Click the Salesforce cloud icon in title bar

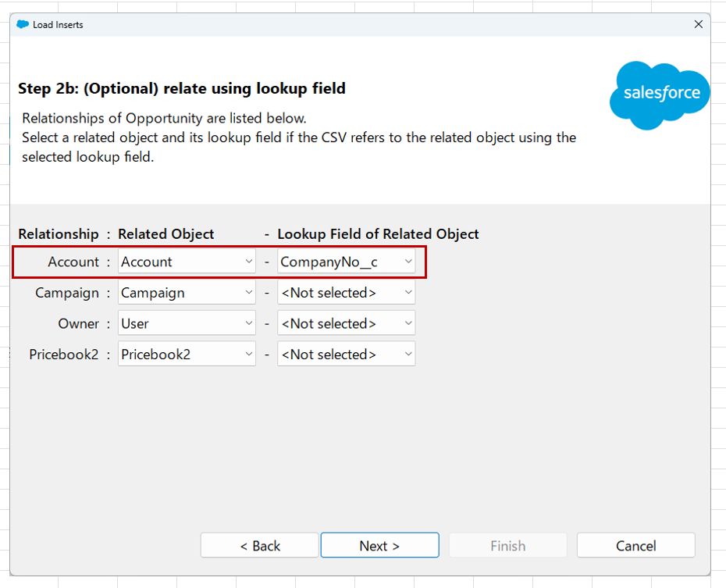[23, 24]
